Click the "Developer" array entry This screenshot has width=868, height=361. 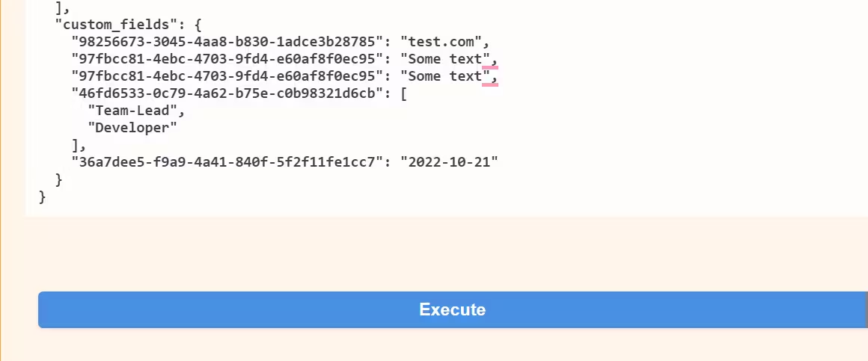coord(132,128)
